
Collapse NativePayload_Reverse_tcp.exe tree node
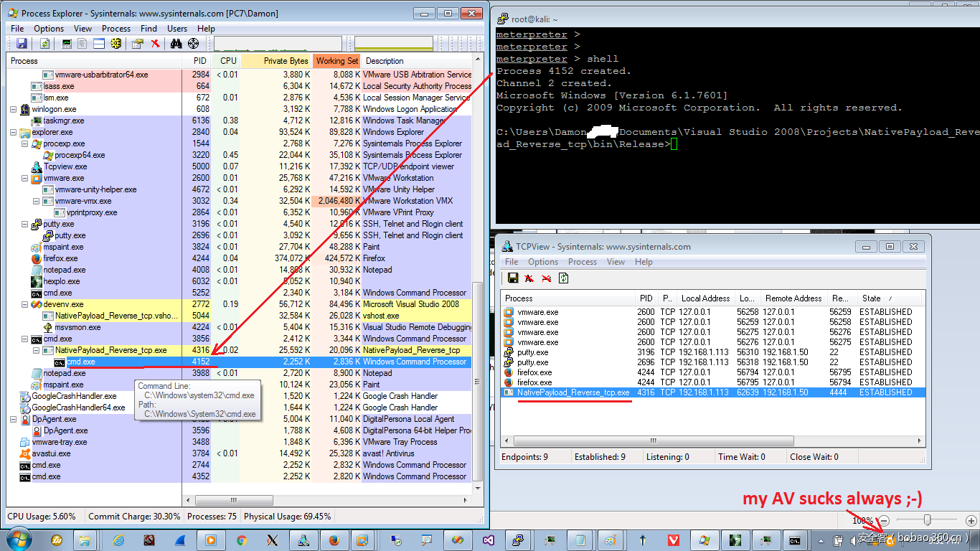point(37,350)
